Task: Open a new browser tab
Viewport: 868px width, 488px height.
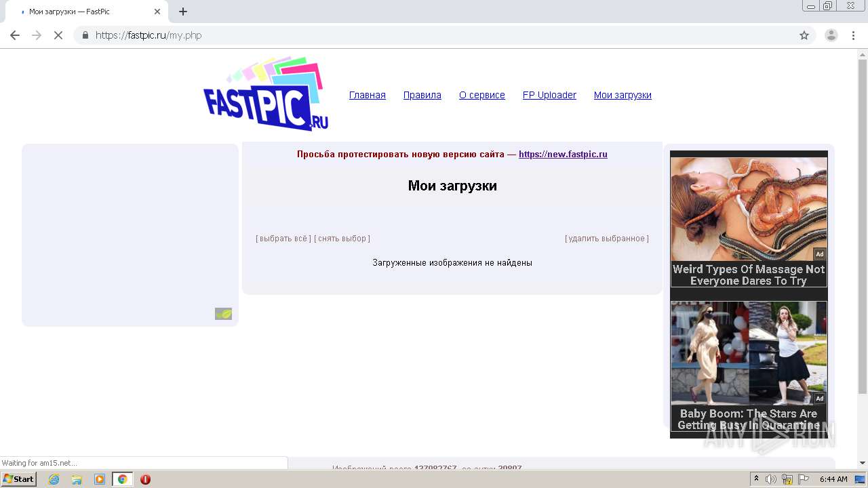Action: 183,12
